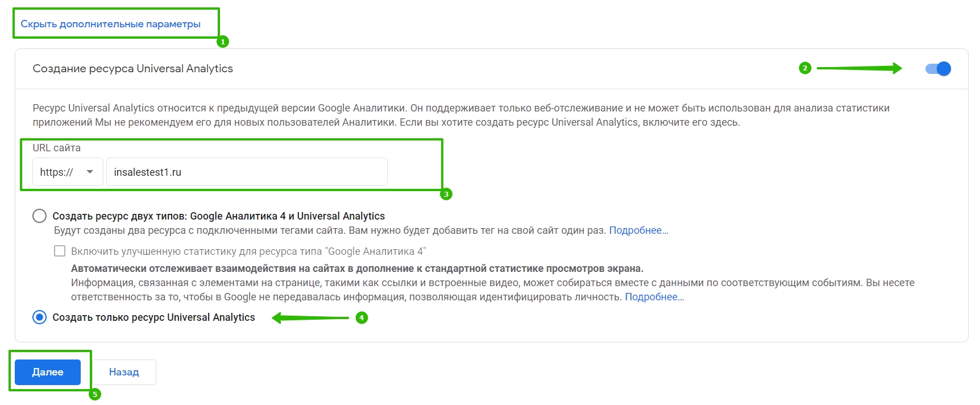
Task: Click the site URL field containing insalestest1.ru
Action: (x=247, y=172)
